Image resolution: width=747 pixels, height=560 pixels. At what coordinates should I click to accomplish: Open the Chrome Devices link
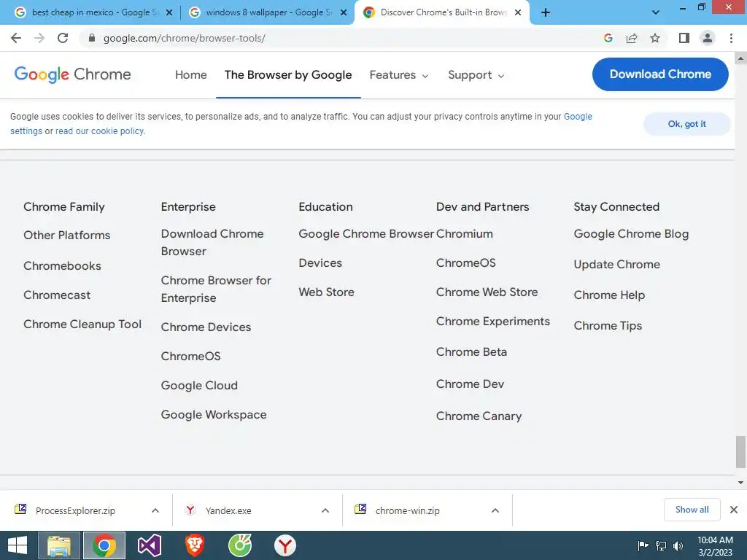[206, 327]
